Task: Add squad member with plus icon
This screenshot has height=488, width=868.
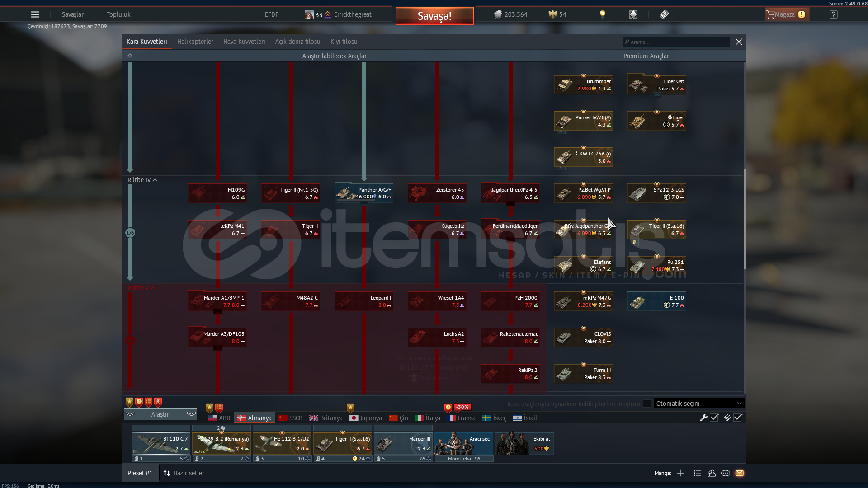Action: click(x=680, y=473)
